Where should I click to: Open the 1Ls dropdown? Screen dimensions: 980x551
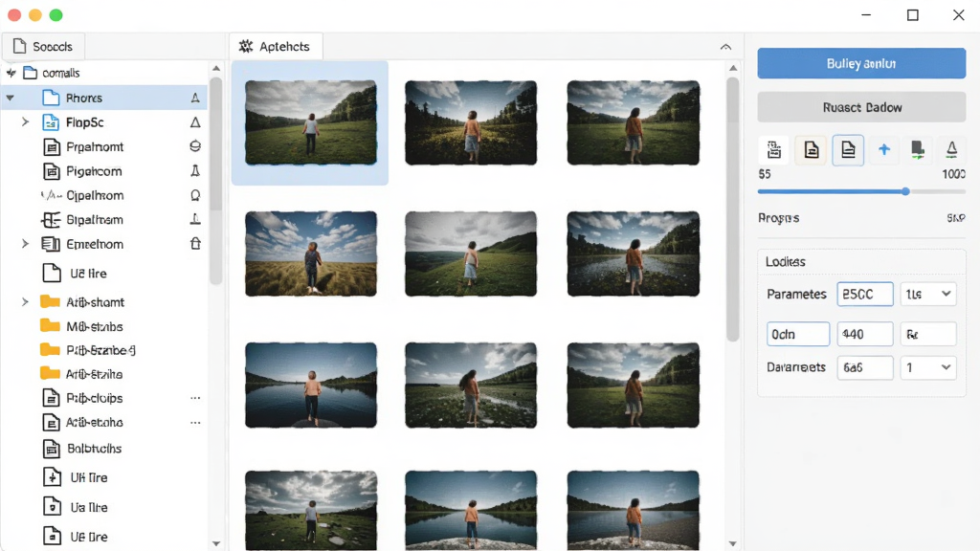[928, 295]
